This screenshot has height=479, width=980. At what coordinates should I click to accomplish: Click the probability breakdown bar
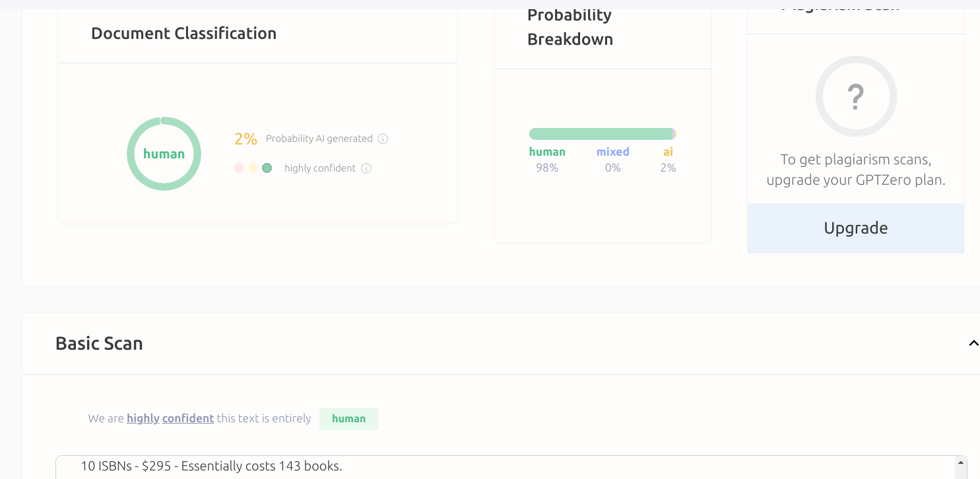(603, 134)
